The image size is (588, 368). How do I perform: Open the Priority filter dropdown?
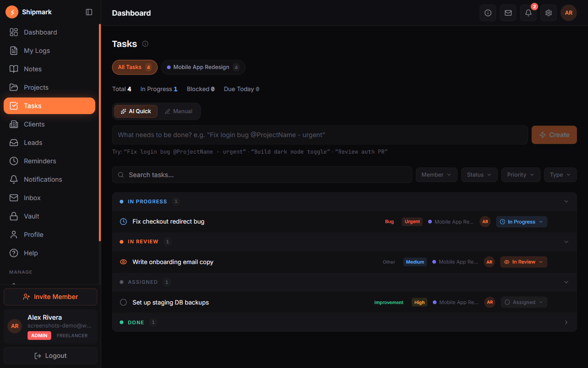[x=520, y=175]
